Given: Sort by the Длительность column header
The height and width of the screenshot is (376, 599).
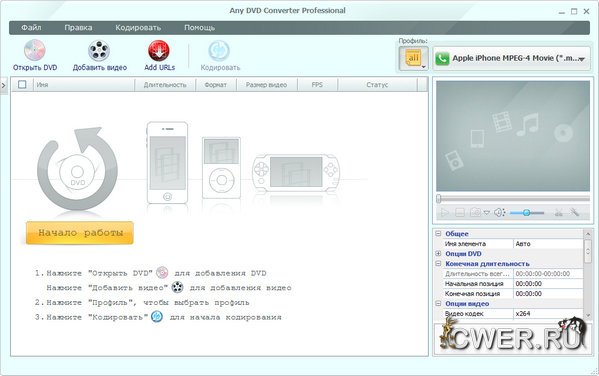Looking at the screenshot, I should tap(165, 85).
